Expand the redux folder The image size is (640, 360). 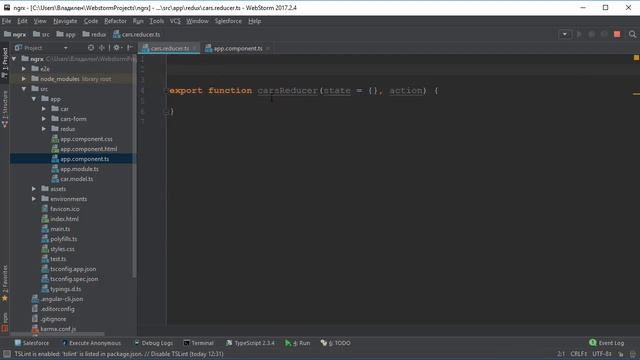tap(44, 129)
